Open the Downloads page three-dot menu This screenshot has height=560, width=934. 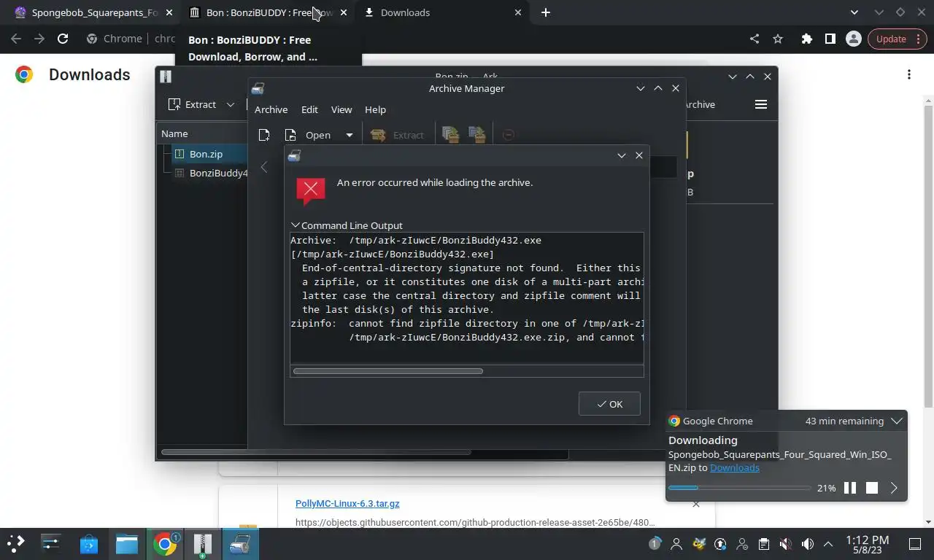point(908,74)
